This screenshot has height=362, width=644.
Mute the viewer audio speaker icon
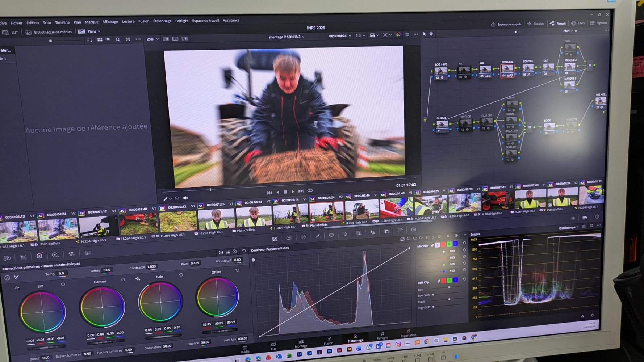coord(185,198)
